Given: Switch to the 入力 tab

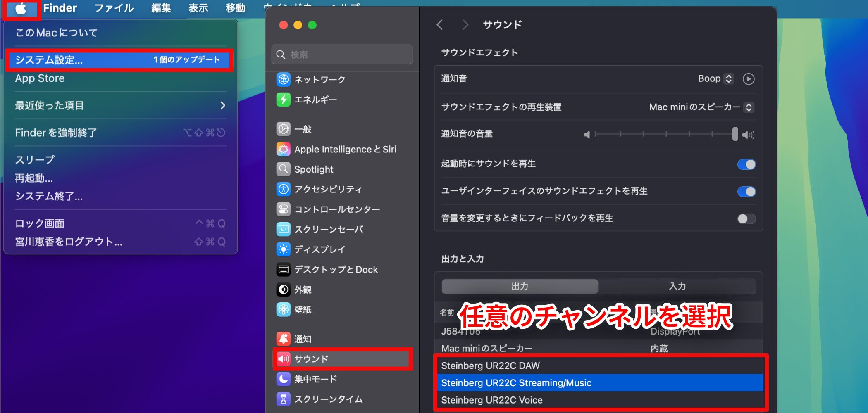Looking at the screenshot, I should (677, 286).
